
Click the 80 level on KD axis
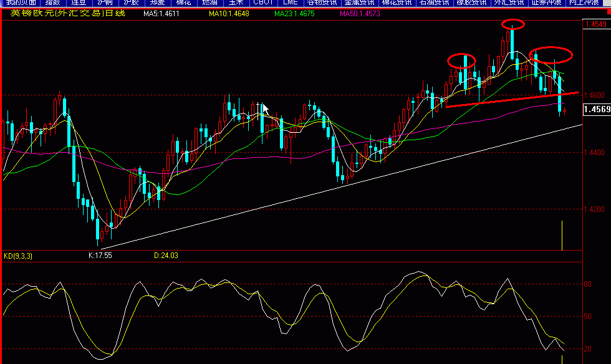(587, 284)
